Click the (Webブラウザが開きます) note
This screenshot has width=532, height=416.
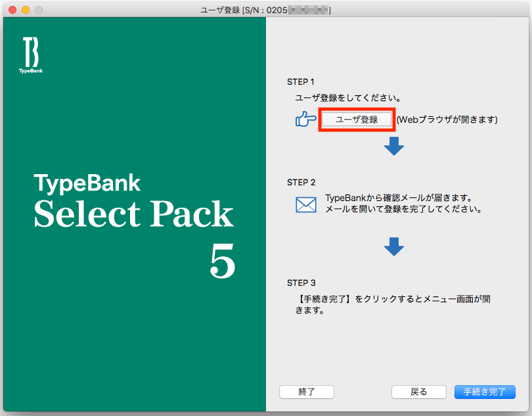447,120
